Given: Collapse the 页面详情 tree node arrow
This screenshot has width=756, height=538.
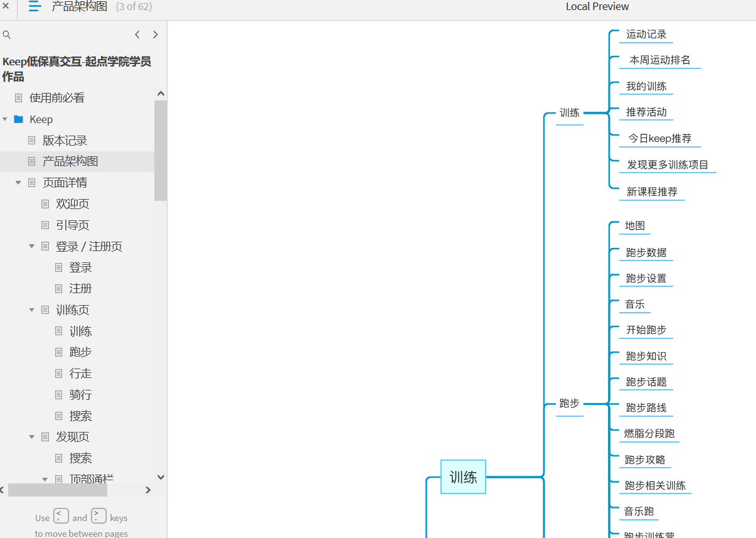Looking at the screenshot, I should pos(18,183).
